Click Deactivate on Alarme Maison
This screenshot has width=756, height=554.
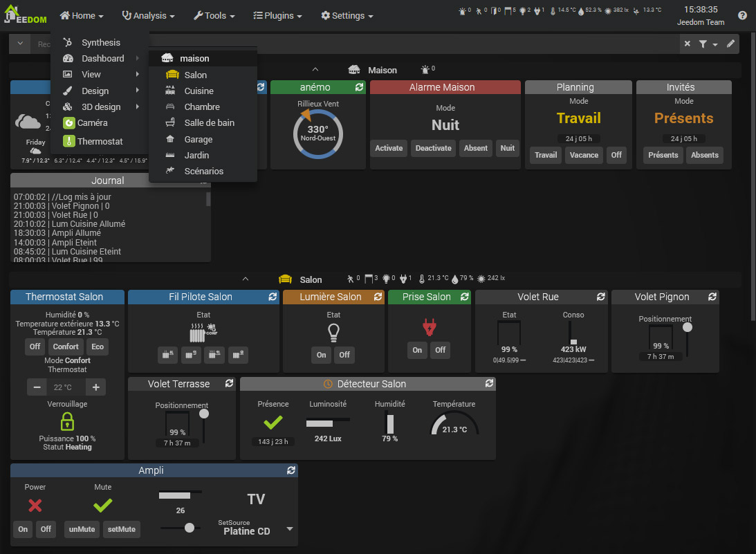(x=434, y=149)
